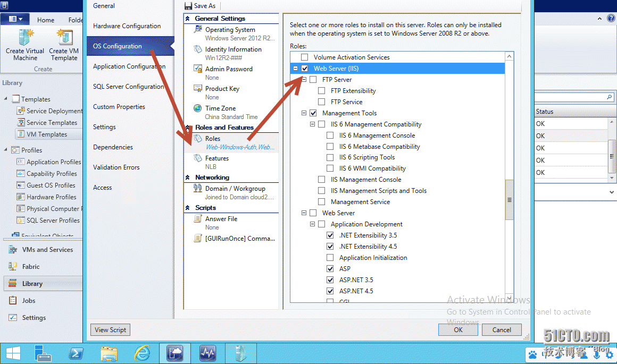Select the Operating System setting icon
The width and height of the screenshot is (617, 364).
click(x=198, y=29)
